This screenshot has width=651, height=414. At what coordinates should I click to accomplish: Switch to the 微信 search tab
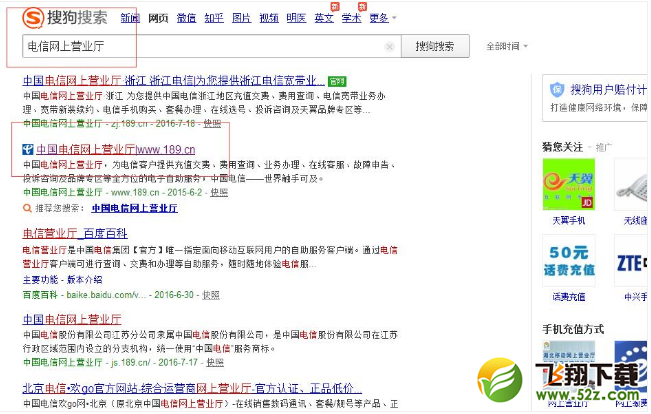click(x=186, y=18)
